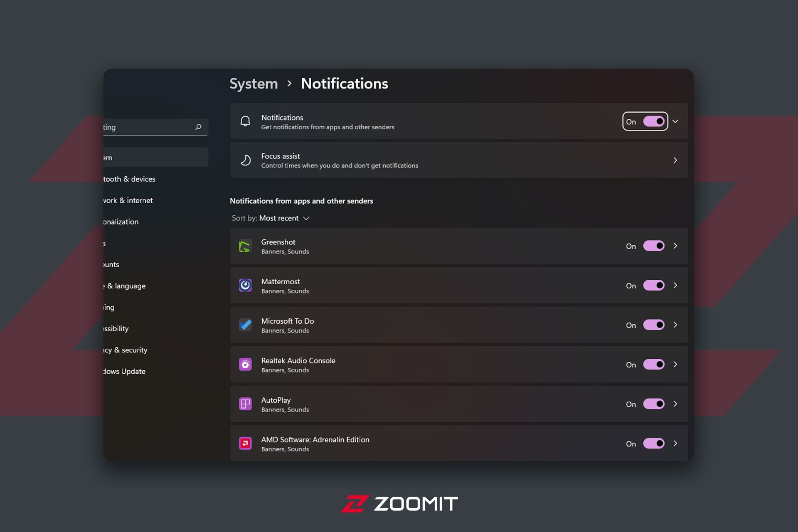Click the notifications bell icon
Image resolution: width=798 pixels, height=532 pixels.
tap(245, 121)
